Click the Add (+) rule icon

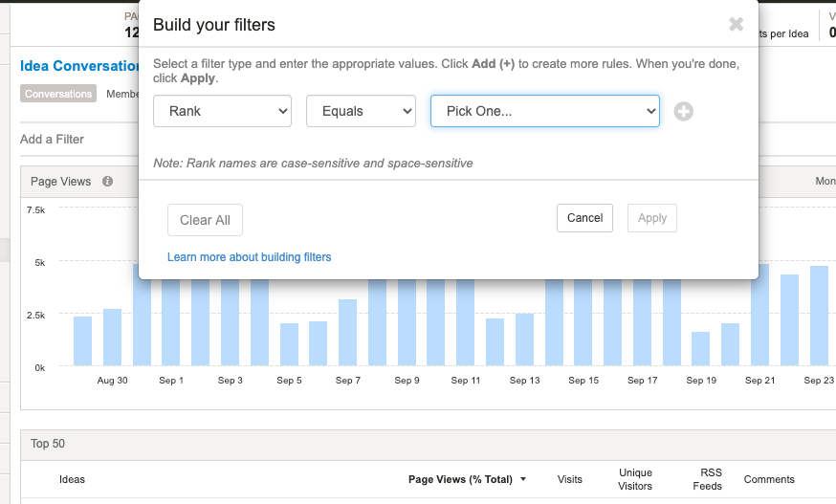(683, 112)
